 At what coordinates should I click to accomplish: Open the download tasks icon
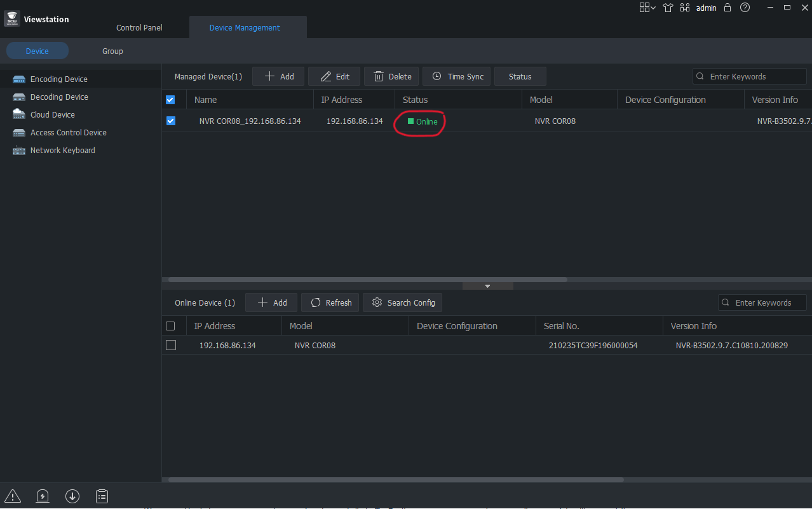point(72,496)
